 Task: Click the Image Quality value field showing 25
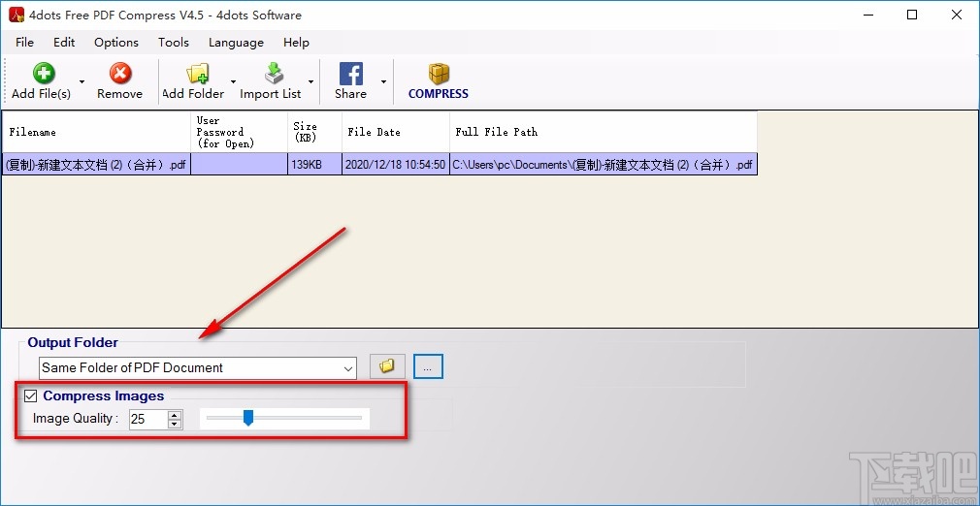148,419
